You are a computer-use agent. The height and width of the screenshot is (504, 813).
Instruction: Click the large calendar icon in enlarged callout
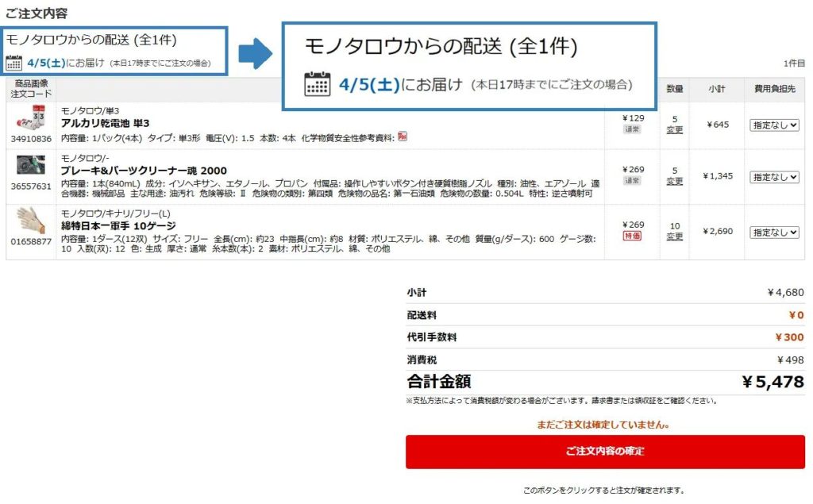[318, 84]
